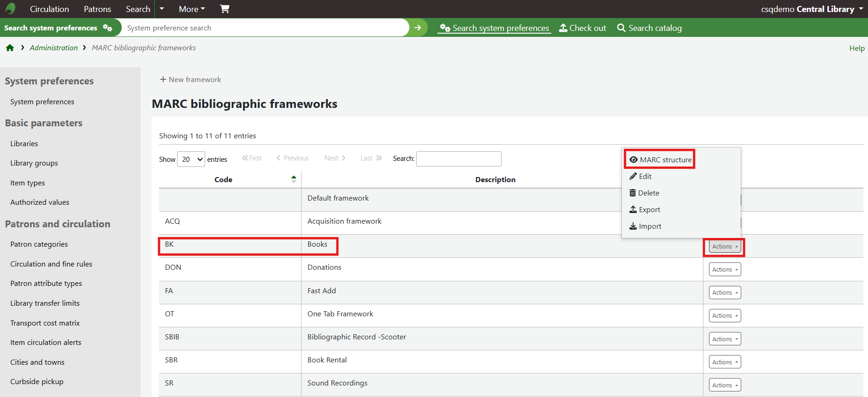Sort by the Code column arrows
868x397 pixels.
coord(294,179)
